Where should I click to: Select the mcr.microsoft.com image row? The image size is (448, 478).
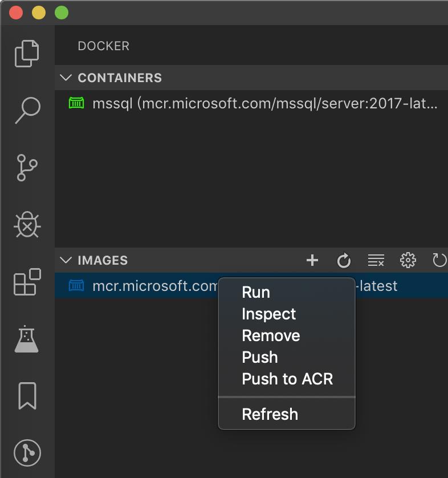251,286
